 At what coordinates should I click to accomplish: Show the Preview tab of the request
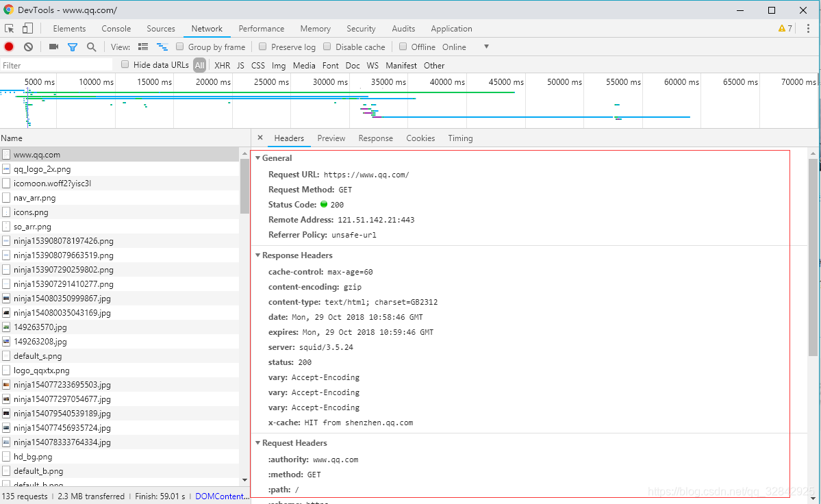click(331, 138)
